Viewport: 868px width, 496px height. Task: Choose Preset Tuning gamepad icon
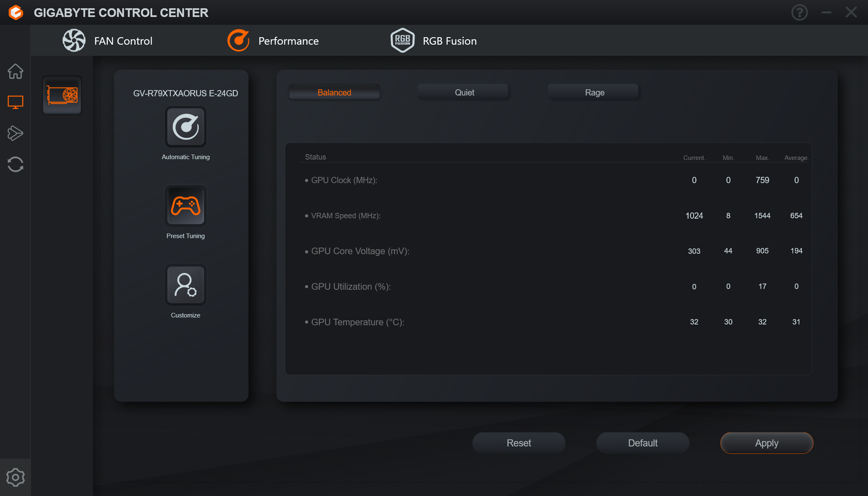[x=186, y=205]
